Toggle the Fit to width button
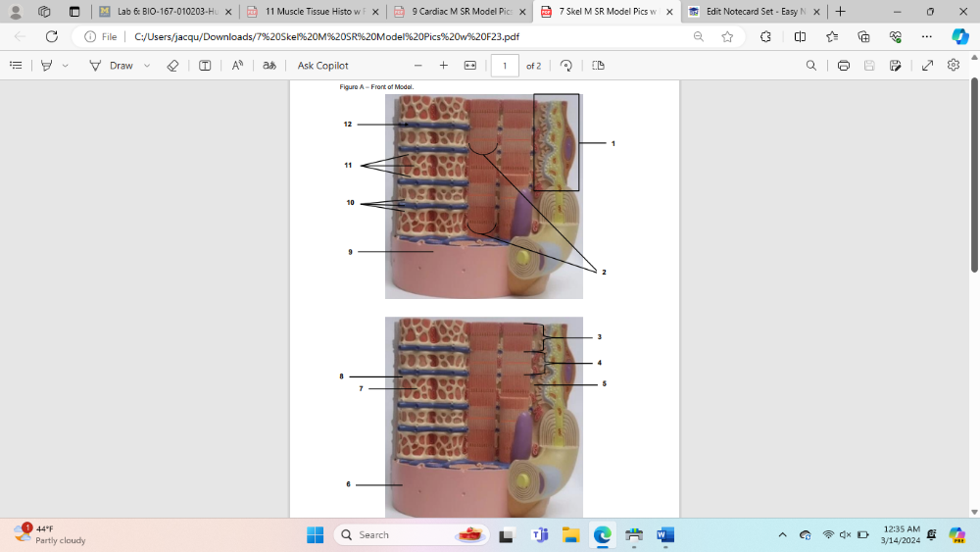Image resolution: width=980 pixels, height=552 pixels. pos(469,66)
